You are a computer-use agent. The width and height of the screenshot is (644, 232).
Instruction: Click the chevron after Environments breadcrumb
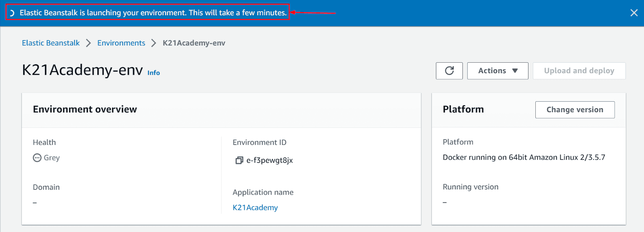154,43
